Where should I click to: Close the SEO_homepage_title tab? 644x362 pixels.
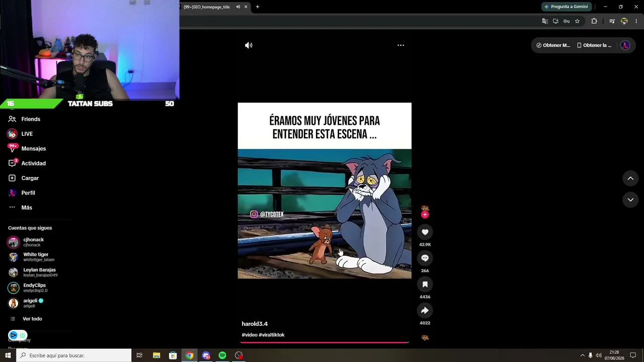246,7
